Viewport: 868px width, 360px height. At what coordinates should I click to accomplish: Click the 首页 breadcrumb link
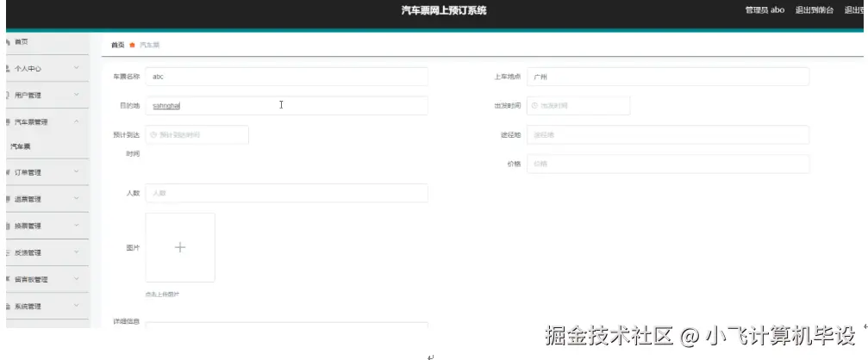tap(117, 45)
